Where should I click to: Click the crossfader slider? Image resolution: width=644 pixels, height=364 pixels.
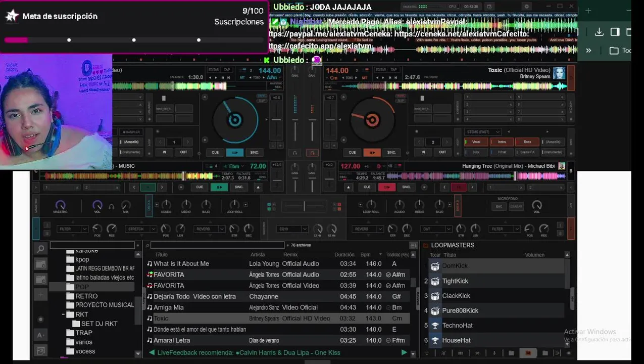point(304,206)
